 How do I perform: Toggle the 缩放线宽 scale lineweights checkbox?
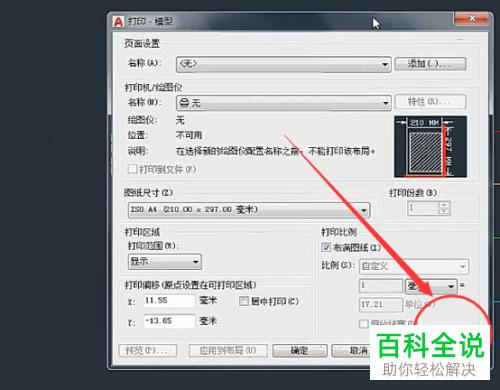tap(363, 324)
